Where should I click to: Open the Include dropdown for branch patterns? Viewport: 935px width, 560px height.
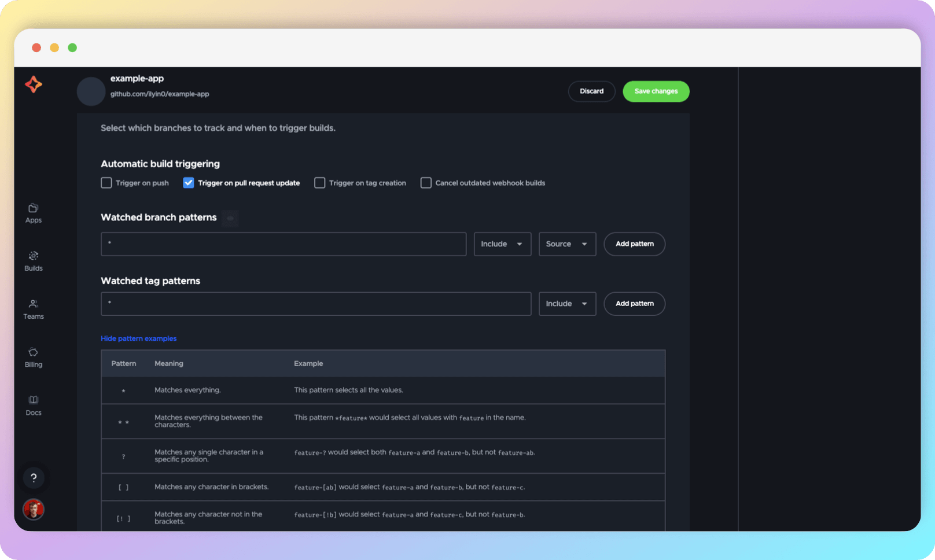[x=501, y=244]
